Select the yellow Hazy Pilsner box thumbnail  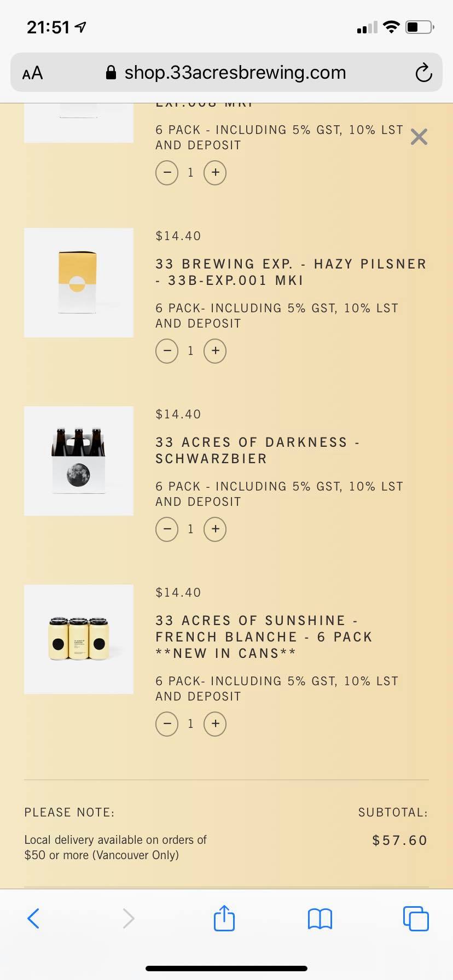pos(79,283)
